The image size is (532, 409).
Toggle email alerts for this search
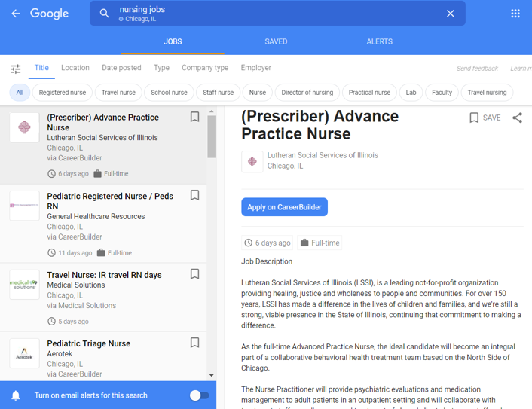[198, 395]
